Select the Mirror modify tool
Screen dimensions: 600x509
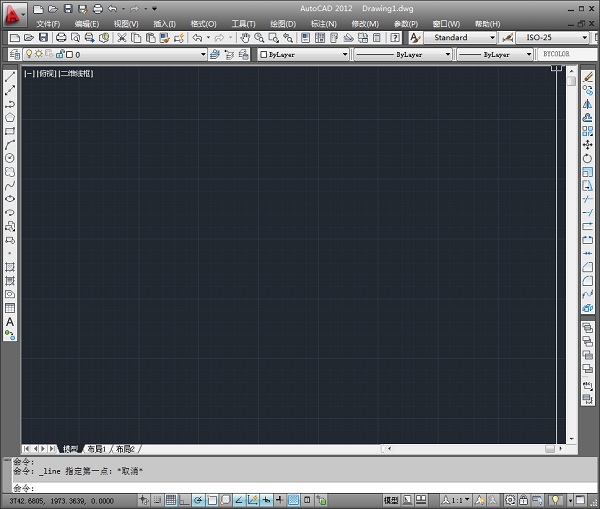(587, 104)
